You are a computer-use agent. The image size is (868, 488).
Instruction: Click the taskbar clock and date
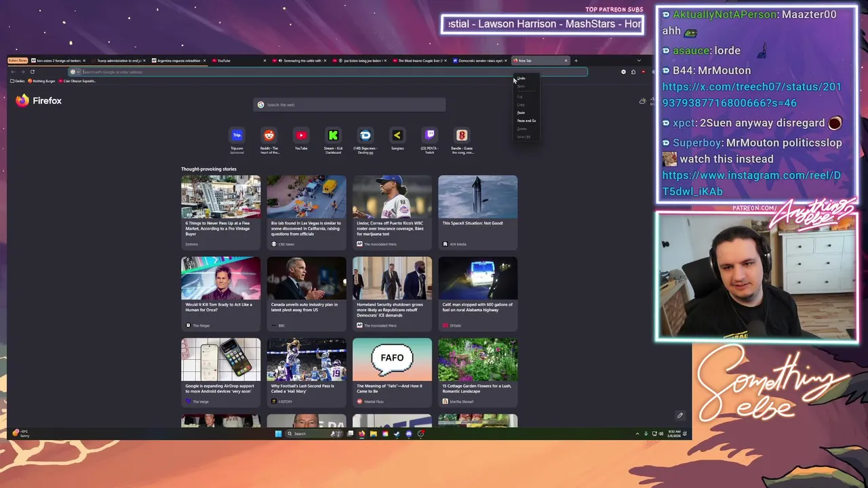[x=674, y=434]
